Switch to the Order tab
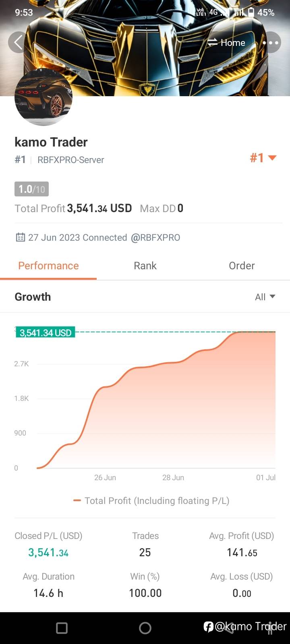This screenshot has height=644, width=290. pyautogui.click(x=242, y=266)
